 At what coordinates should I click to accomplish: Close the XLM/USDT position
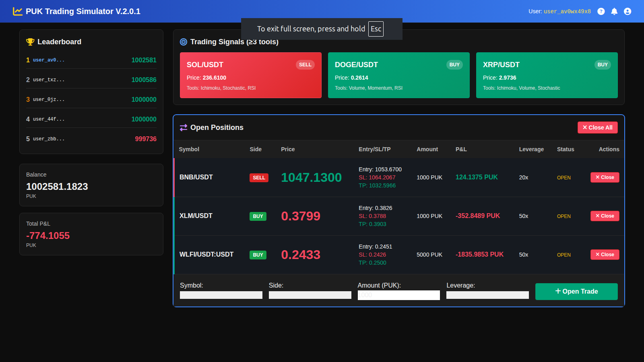click(605, 216)
